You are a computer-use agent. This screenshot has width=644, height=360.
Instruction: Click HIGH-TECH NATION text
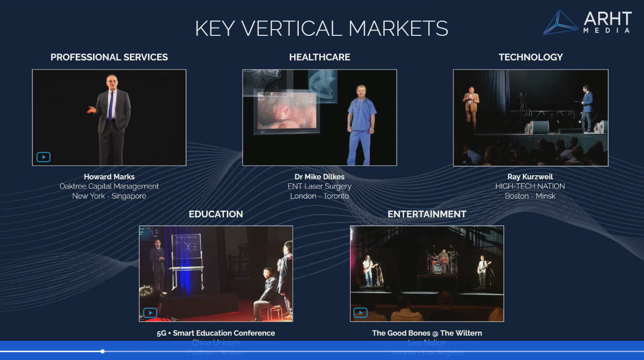tap(530, 186)
